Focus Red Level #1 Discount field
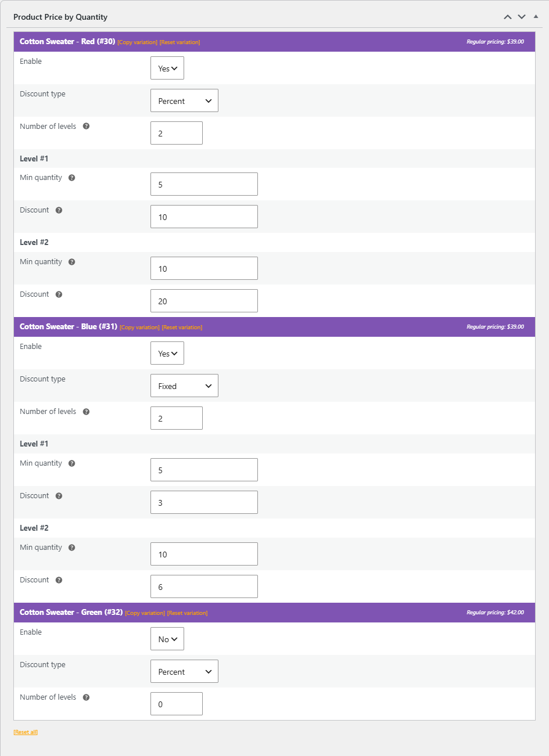The height and width of the screenshot is (756, 549). (x=204, y=217)
